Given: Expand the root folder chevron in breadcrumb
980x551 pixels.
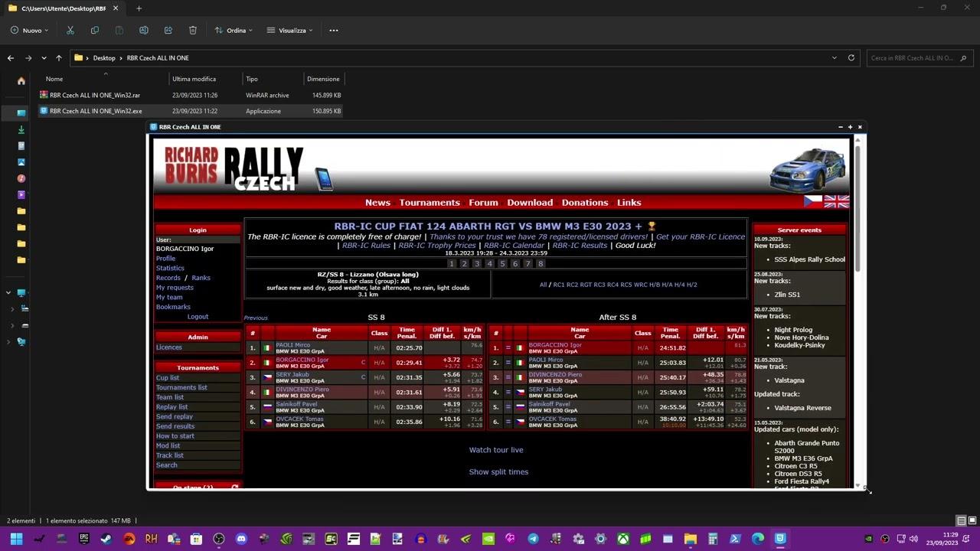Looking at the screenshot, I should 88,58.
